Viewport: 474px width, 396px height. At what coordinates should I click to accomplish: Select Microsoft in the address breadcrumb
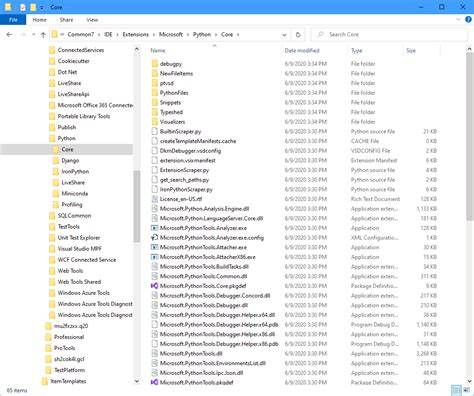tap(171, 34)
